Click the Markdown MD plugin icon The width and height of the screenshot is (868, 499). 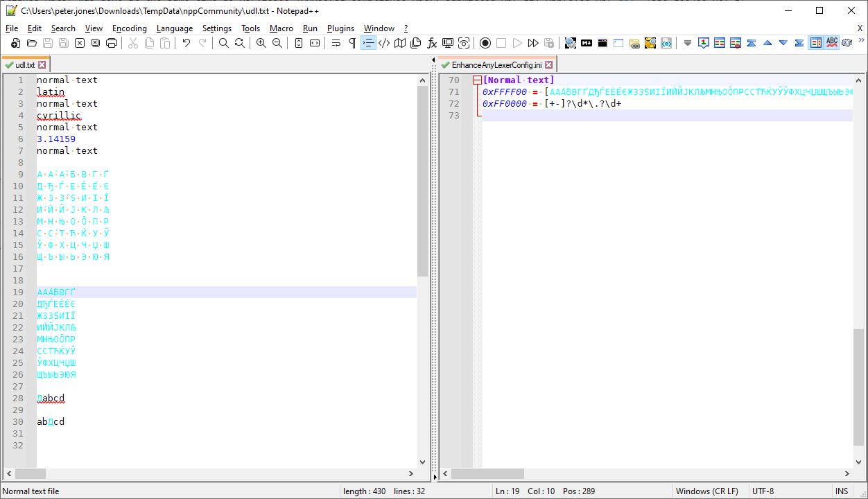click(587, 43)
